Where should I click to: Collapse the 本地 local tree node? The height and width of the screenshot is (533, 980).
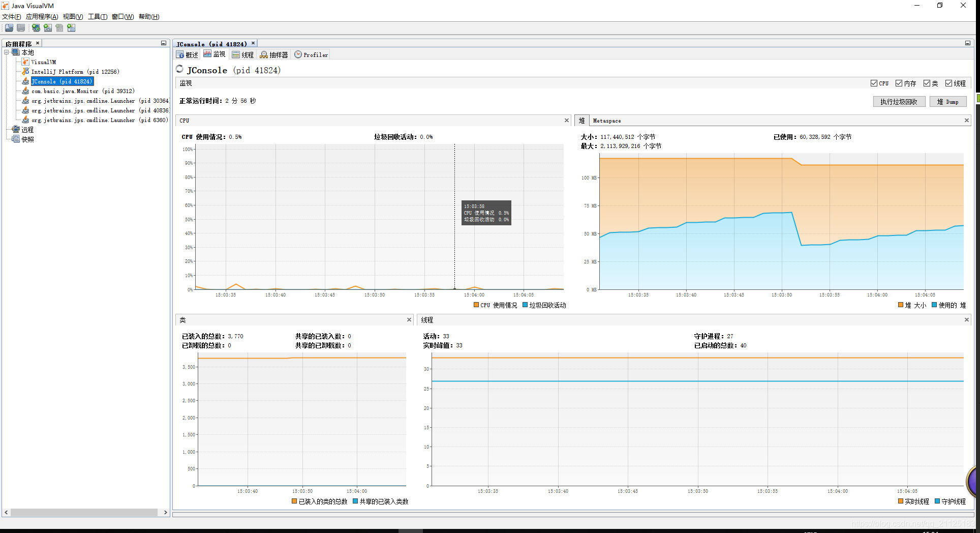click(7, 52)
